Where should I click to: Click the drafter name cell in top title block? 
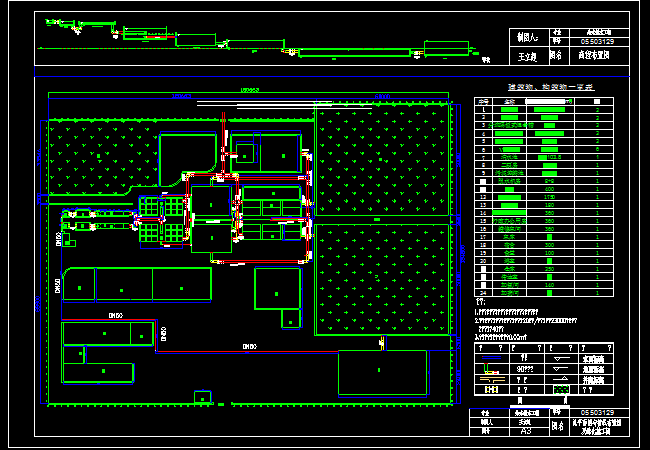point(528,56)
